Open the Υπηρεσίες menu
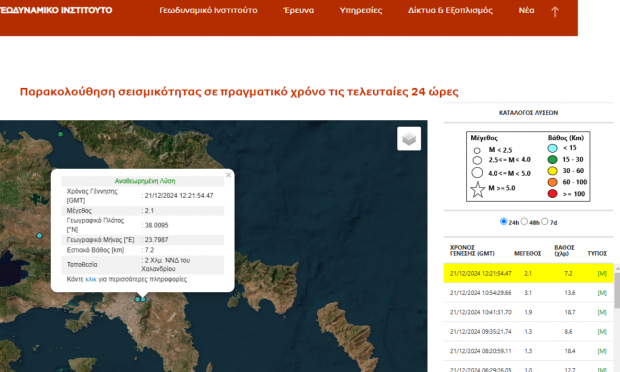This screenshot has height=372, width=620. point(361,10)
